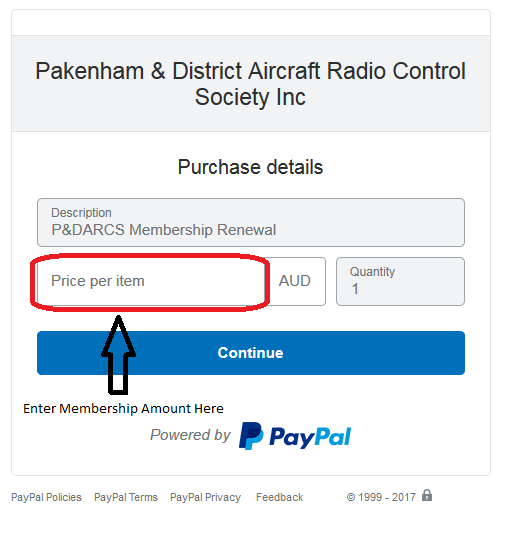Click the Powered by text
This screenshot has height=542, width=513.
(x=190, y=435)
